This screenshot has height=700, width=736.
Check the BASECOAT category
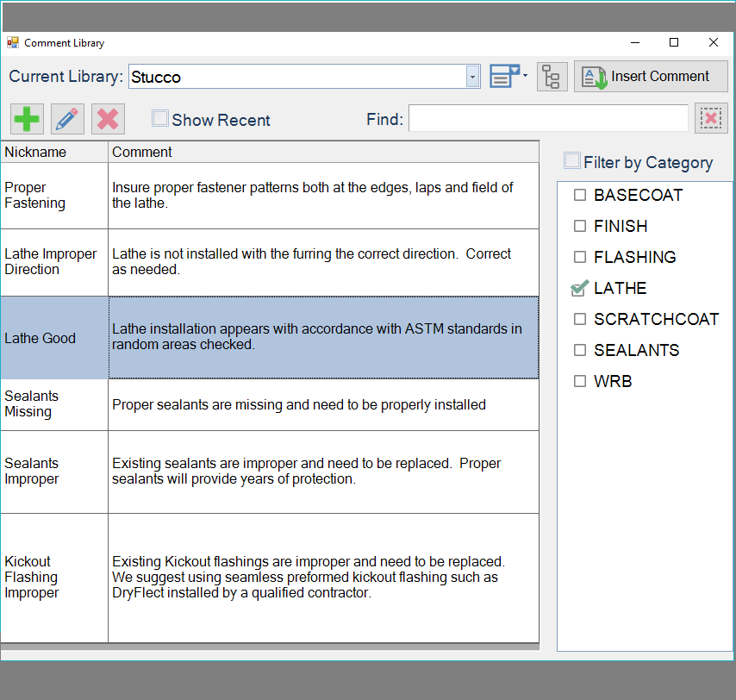(x=580, y=195)
